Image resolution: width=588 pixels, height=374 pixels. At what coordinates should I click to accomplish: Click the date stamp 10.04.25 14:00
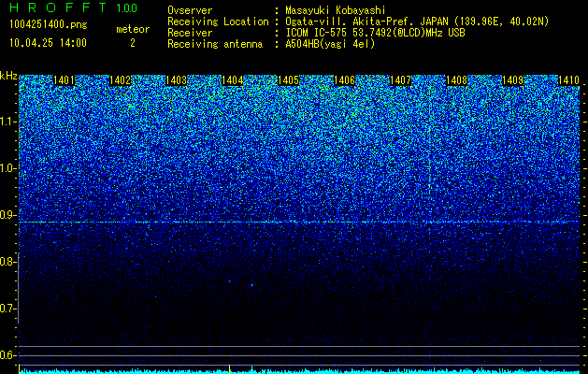tap(48, 43)
